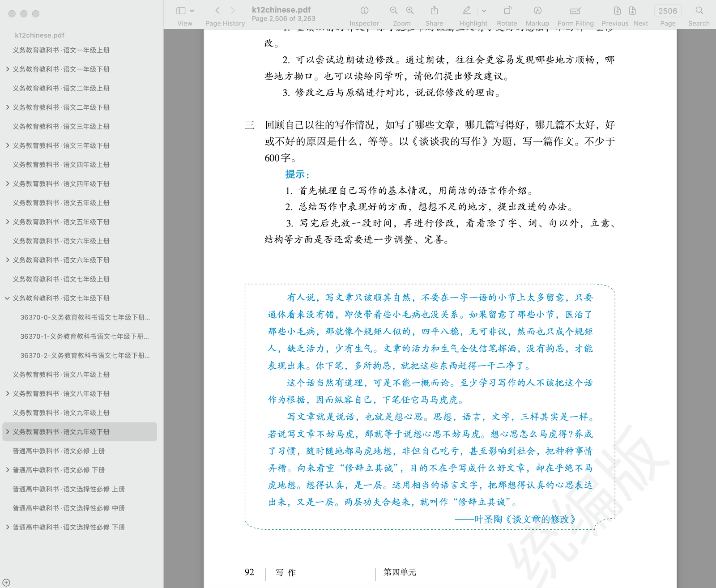This screenshot has width=716, height=588.
Task: Go to the next page
Action: (632, 11)
